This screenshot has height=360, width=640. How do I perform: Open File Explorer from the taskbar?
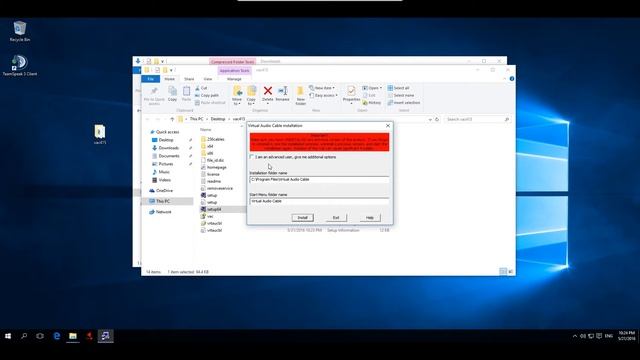pyautogui.click(x=73, y=336)
